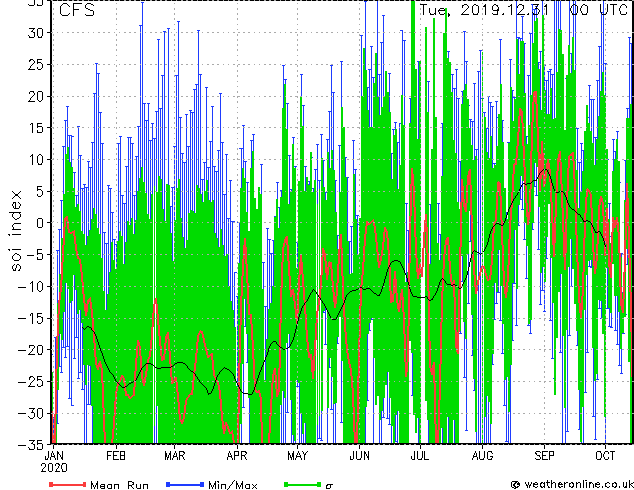Select the y-axis value -30
Image resolution: width=634 pixels, height=490 pixels.
point(31,413)
